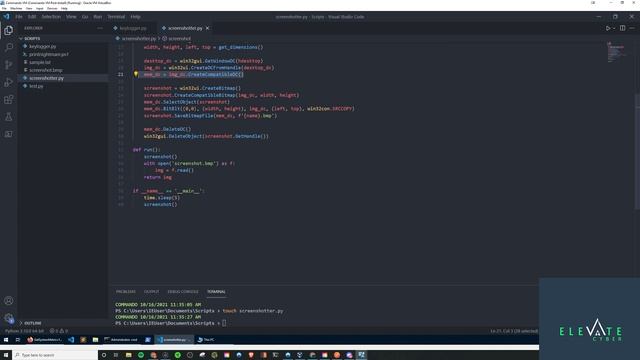Open the Go menu in VS Code
Viewport: 640px width, 360px height.
click(85, 17)
